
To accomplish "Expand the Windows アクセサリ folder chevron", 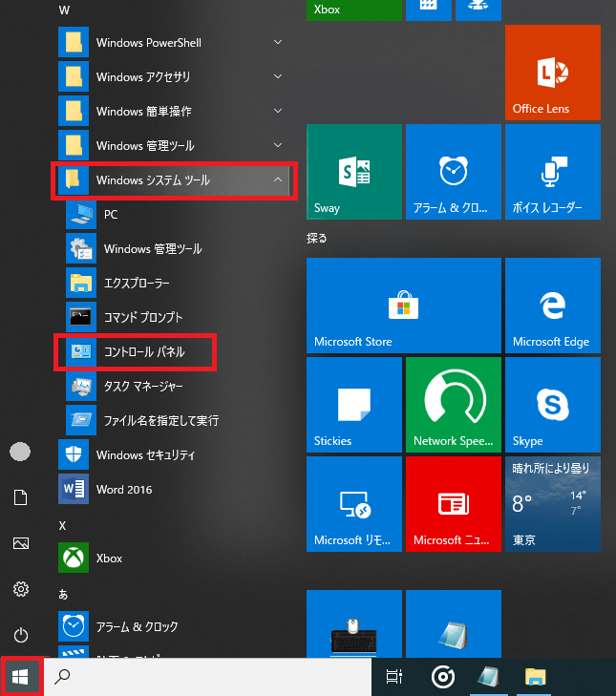I will click(278, 76).
